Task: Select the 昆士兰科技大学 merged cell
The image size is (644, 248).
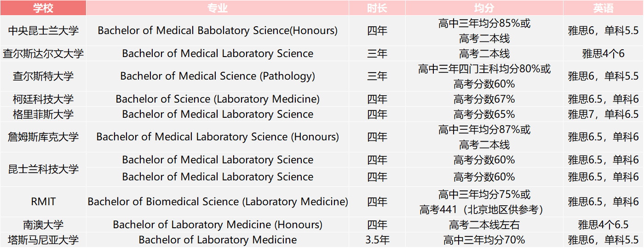Action: tap(43, 169)
